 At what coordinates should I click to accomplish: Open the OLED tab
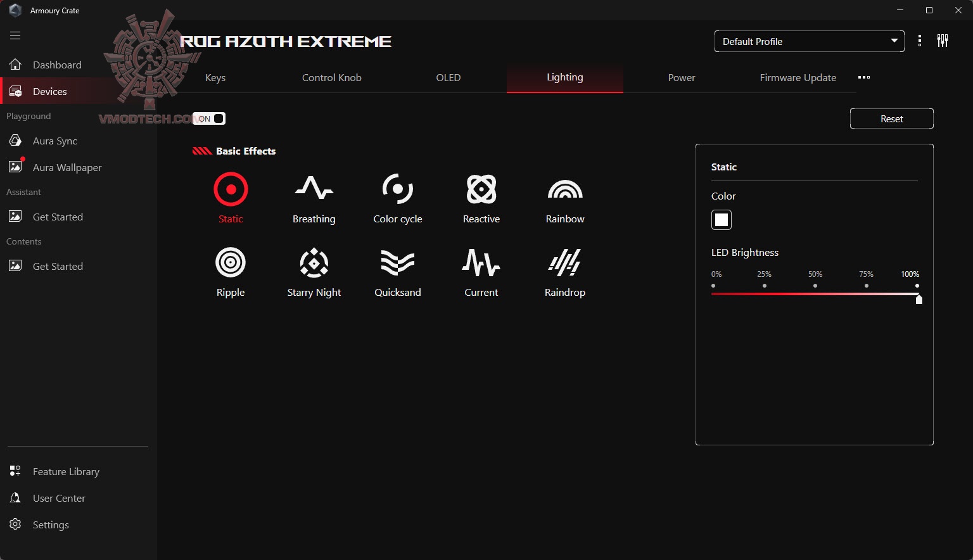448,77
